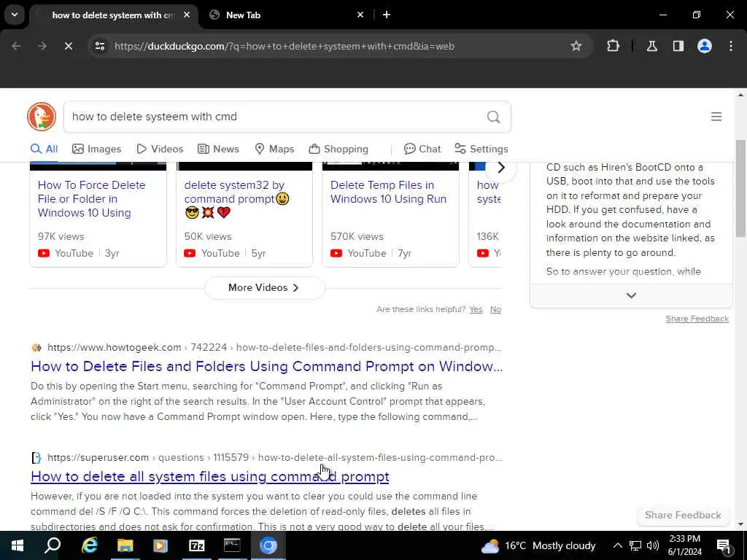Go forward using the forward arrow
This screenshot has width=747, height=560.
[42, 46]
